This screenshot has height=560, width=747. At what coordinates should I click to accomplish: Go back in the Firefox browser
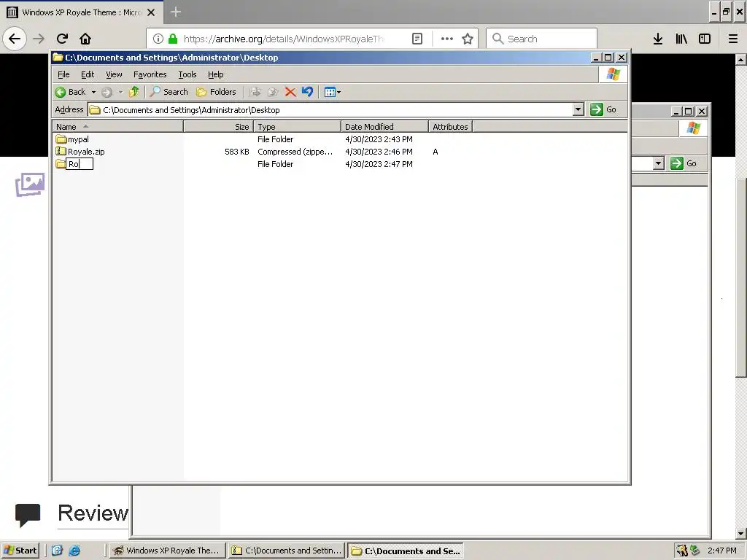(x=15, y=39)
